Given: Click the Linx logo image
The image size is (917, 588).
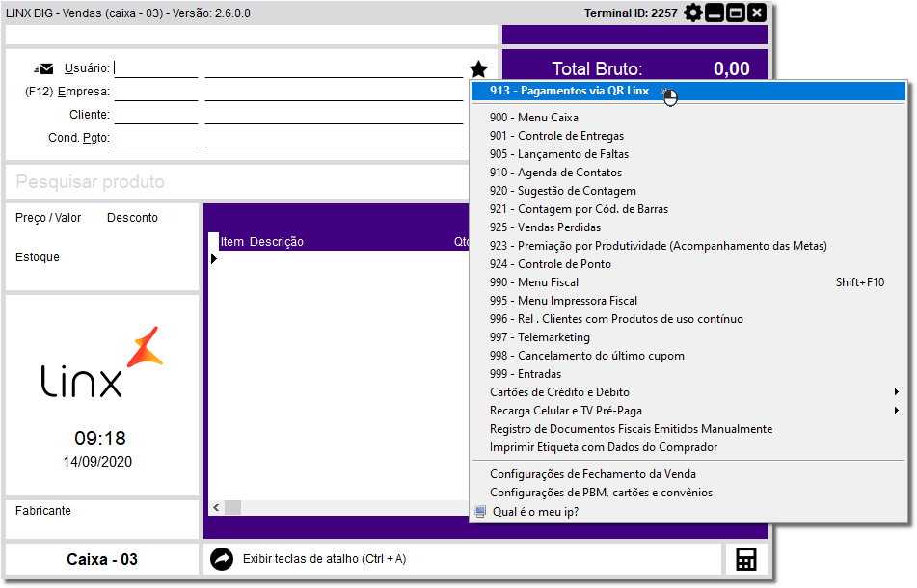Looking at the screenshot, I should pos(102,362).
